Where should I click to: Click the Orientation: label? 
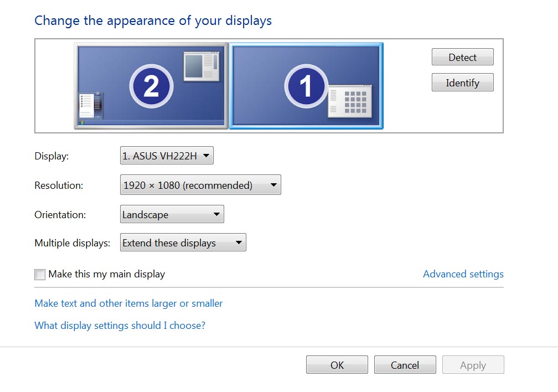(x=60, y=215)
